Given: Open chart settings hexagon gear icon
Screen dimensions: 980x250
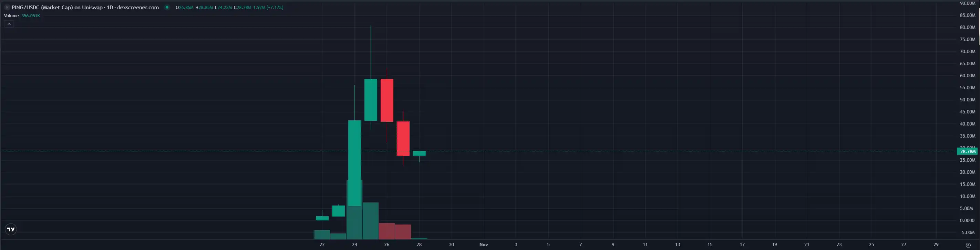Looking at the screenshot, I should pyautogui.click(x=968, y=245).
